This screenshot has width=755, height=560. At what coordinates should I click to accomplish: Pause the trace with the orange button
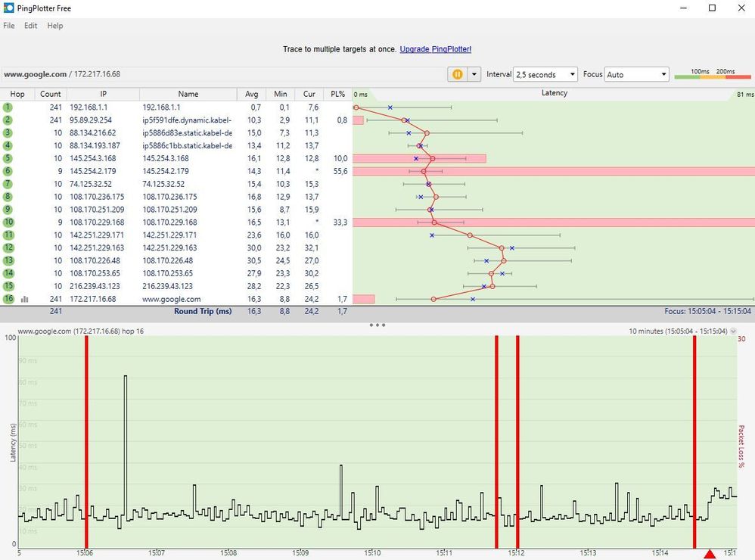[x=458, y=74]
